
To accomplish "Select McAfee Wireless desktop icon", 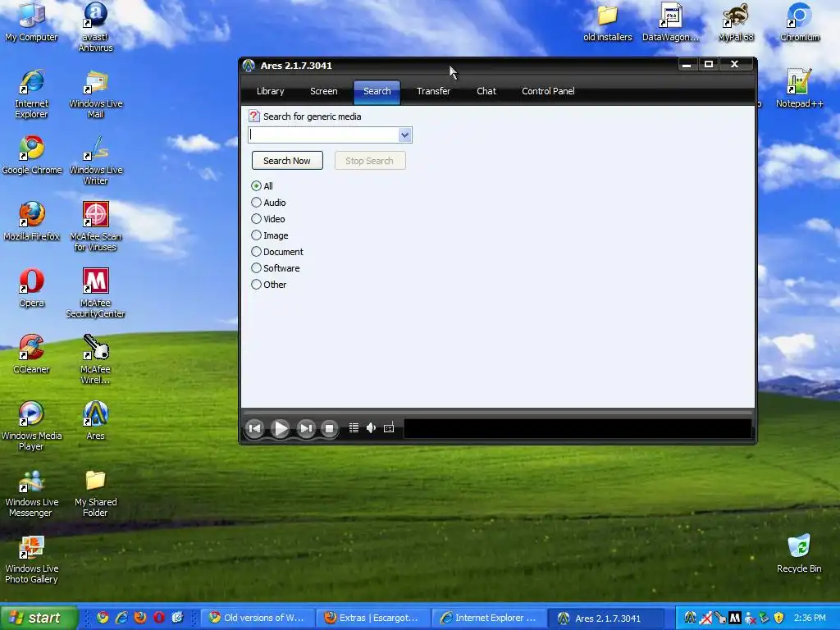I will point(95,359).
